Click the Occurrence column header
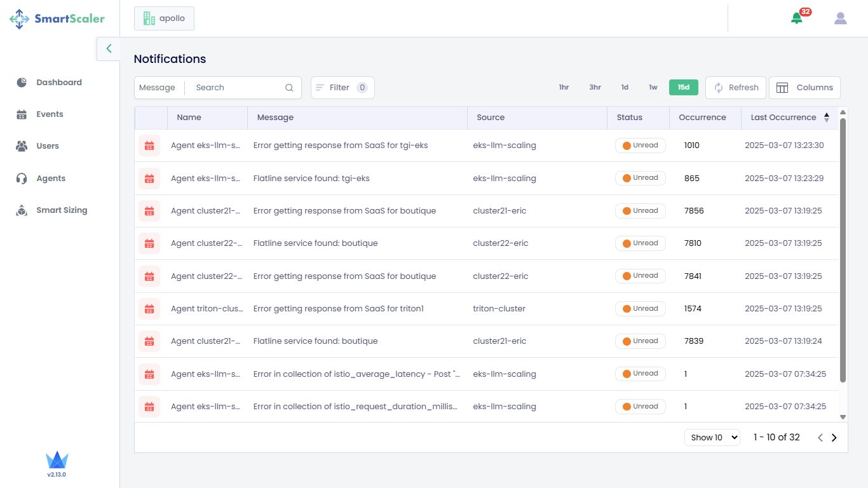Screen dimensions: 868x488 705,118
